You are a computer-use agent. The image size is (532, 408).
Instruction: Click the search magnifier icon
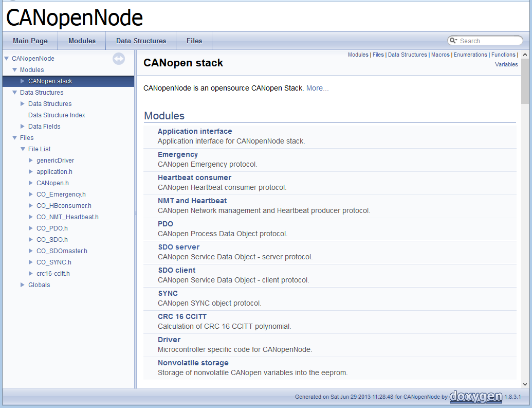[x=453, y=41]
